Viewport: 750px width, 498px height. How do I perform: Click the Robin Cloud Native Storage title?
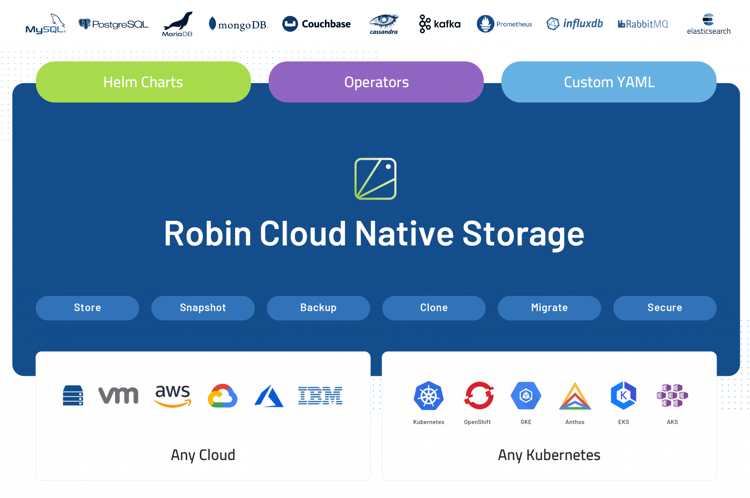coord(374,234)
